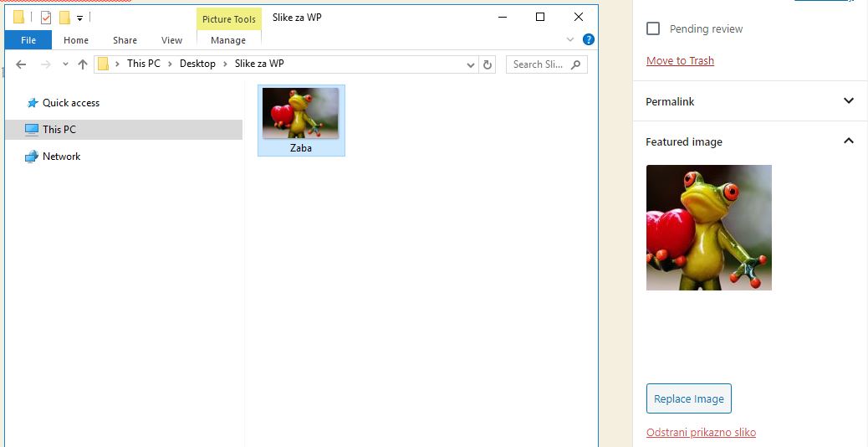Refresh the Slike za WP folder view

click(488, 64)
